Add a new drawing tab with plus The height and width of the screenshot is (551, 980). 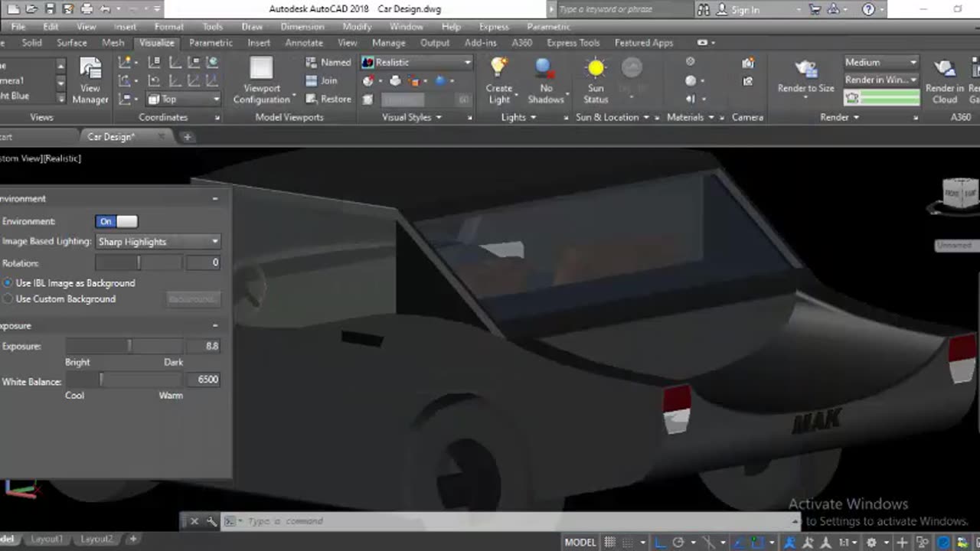click(x=187, y=137)
